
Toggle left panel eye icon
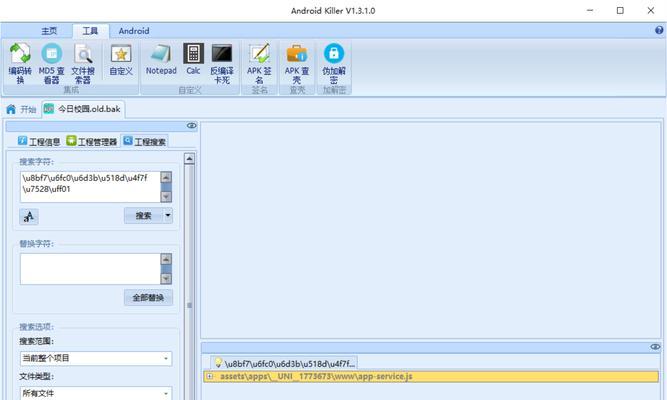point(191,126)
